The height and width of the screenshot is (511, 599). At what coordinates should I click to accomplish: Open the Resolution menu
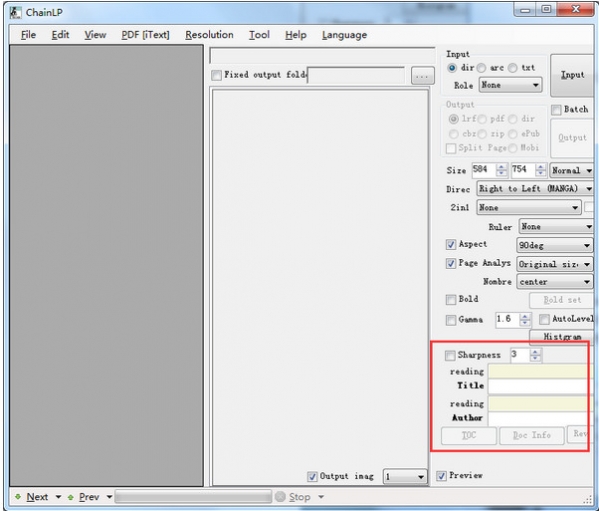[x=209, y=35]
